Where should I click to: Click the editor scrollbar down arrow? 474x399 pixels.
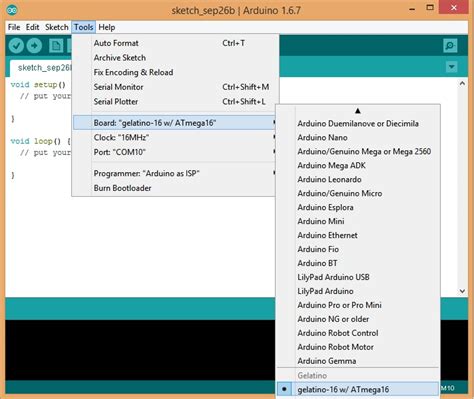pos(462,291)
